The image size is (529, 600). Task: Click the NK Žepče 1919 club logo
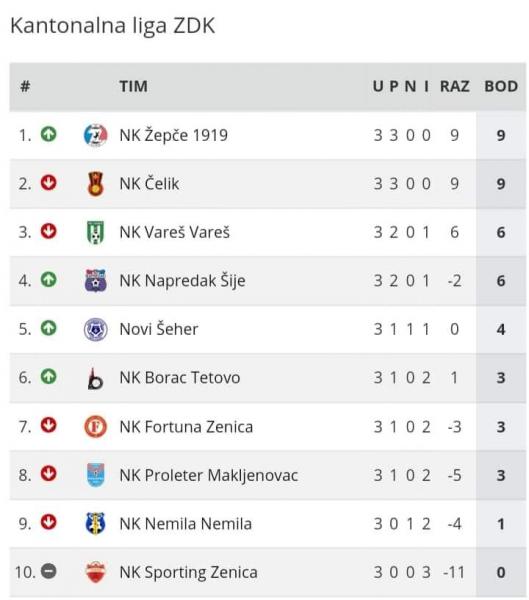[95, 135]
